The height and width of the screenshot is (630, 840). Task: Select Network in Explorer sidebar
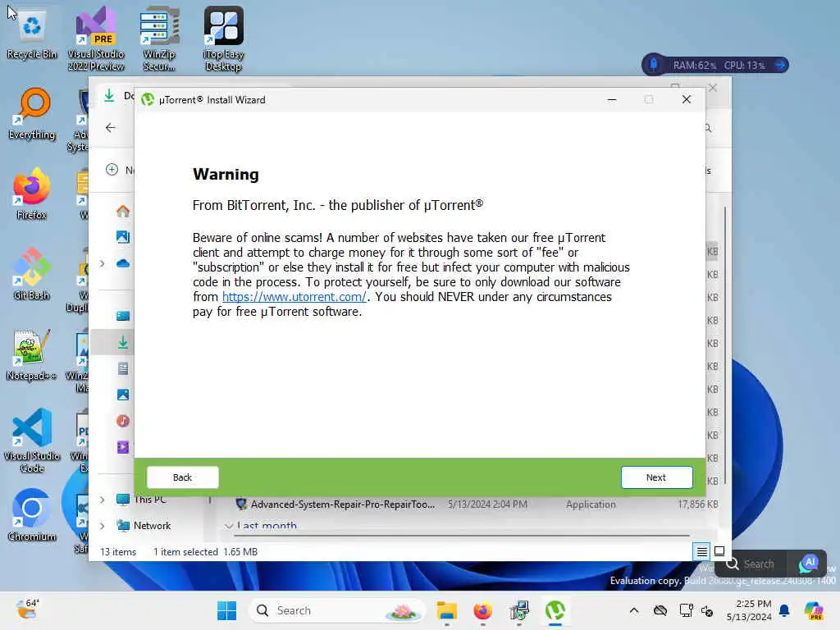(144, 526)
